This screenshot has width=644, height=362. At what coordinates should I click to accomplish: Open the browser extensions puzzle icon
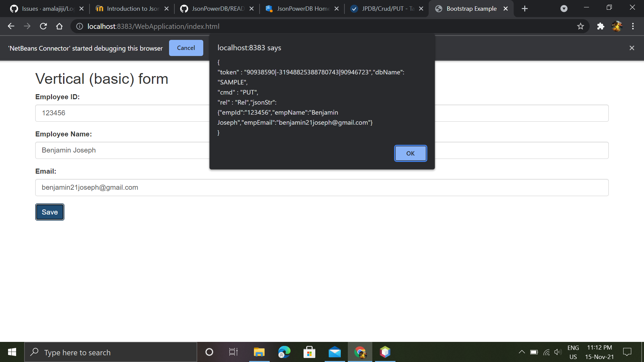tap(600, 26)
